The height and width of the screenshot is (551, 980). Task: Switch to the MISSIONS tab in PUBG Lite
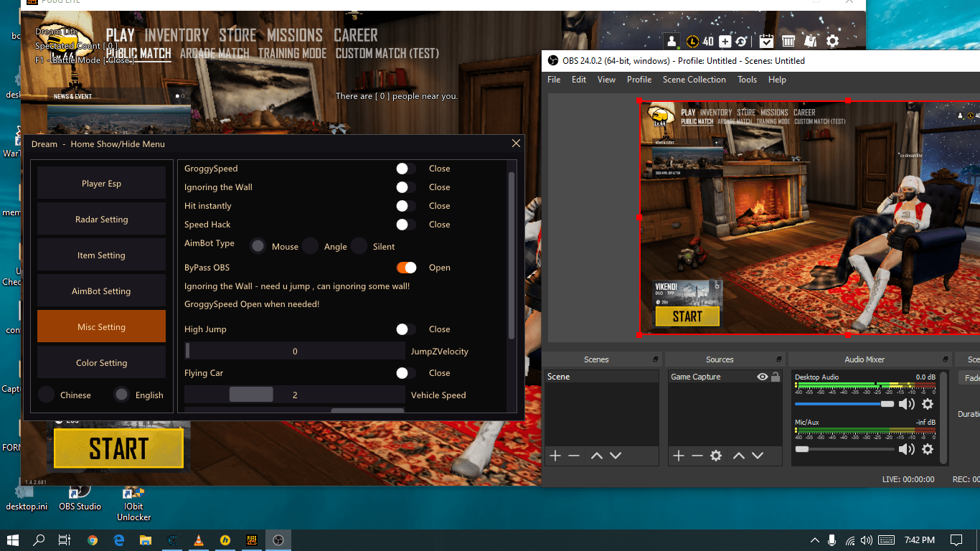pyautogui.click(x=295, y=35)
